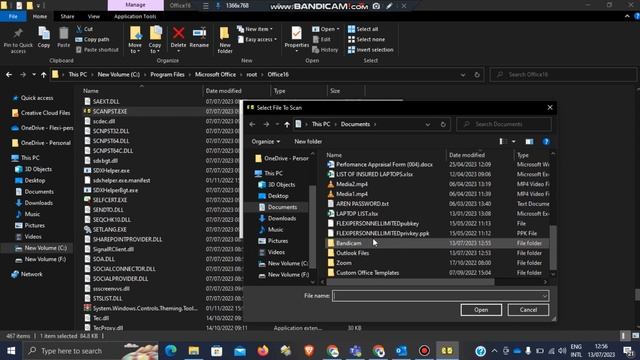Open the Organize dropdown in dialog
This screenshot has width=640, height=360.
tap(266, 142)
